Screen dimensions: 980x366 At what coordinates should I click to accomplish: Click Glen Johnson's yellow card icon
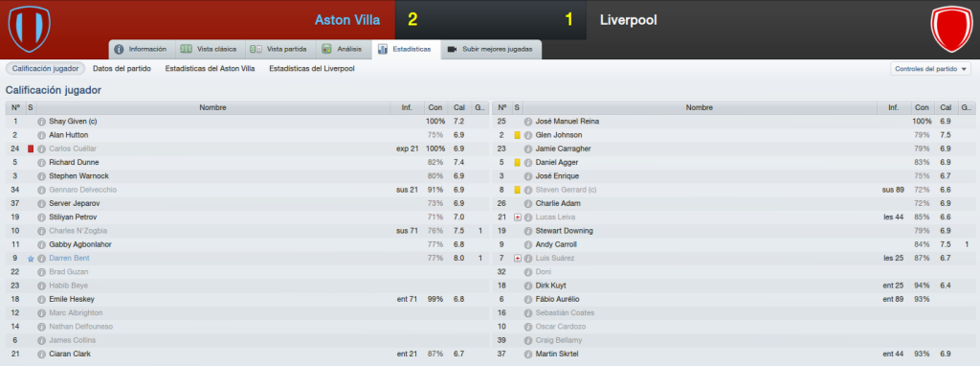[x=517, y=135]
